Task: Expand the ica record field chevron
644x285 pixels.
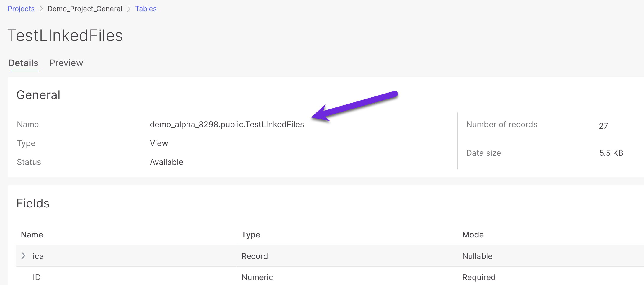Action: (23, 256)
